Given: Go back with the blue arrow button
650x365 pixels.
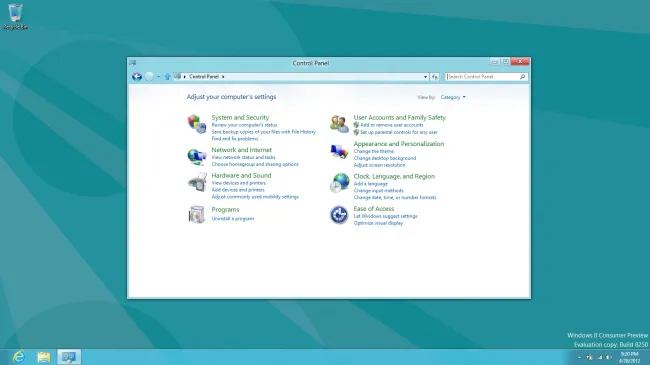Looking at the screenshot, I should point(137,77).
